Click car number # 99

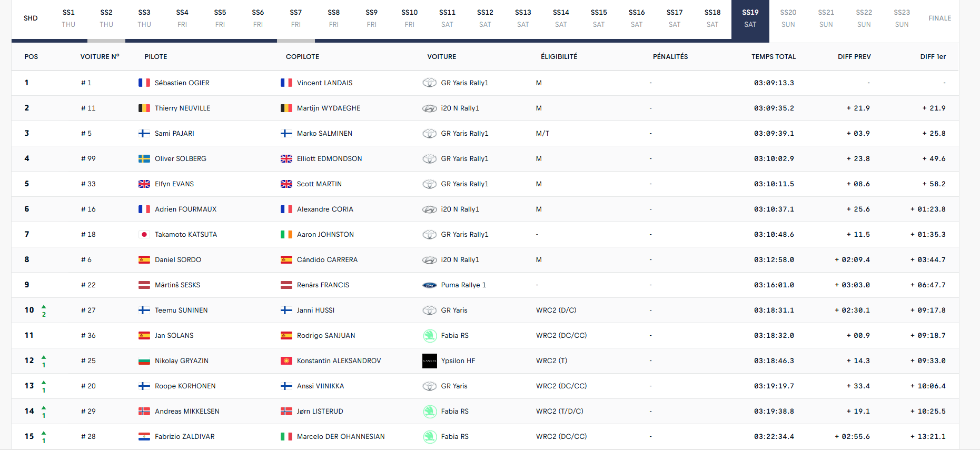(x=88, y=158)
